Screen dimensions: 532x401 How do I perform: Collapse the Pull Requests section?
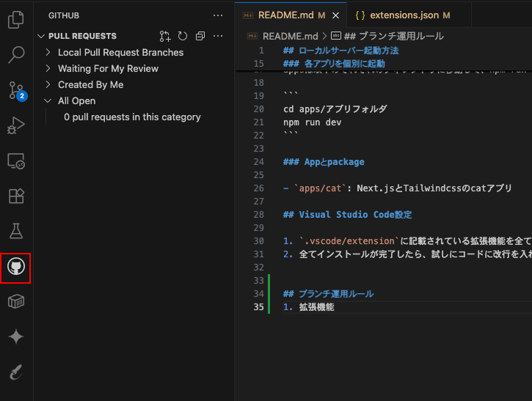tap(41, 36)
